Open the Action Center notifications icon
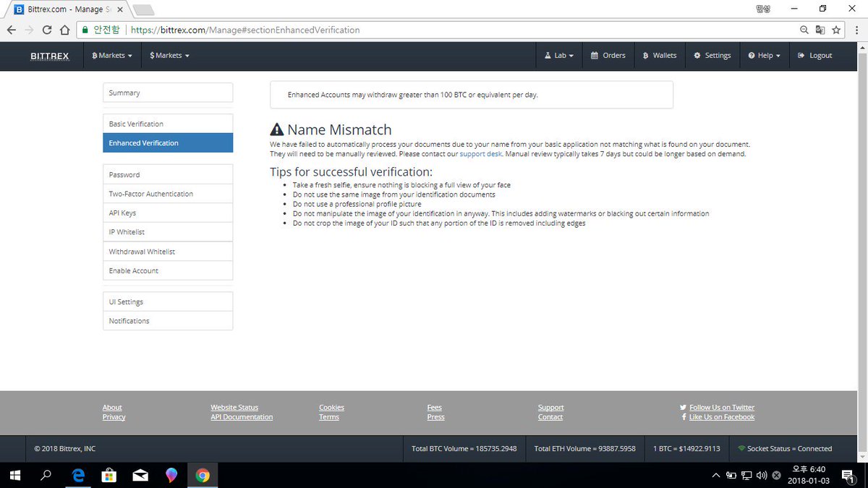The height and width of the screenshot is (488, 868). point(848,475)
